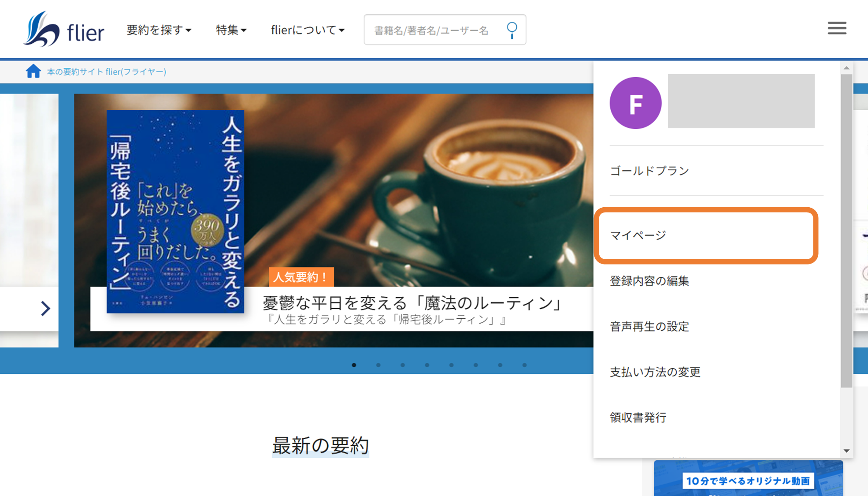Screen dimensions: 868x496
Task: Click the scroll-up arrow of menu scrollbar
Action: (846, 68)
